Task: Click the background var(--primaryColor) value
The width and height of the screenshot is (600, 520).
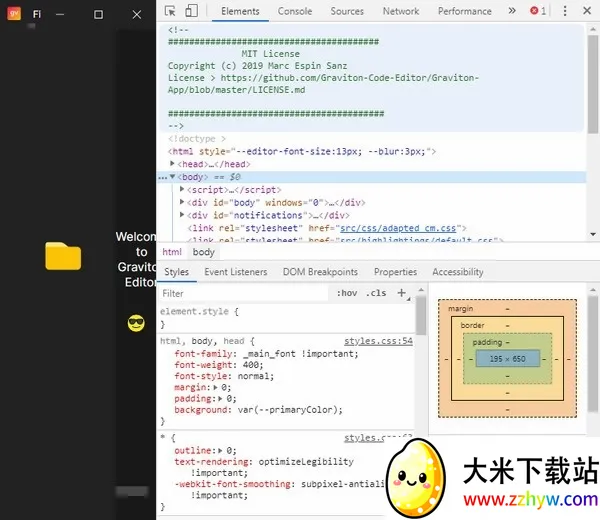Action: coord(288,410)
